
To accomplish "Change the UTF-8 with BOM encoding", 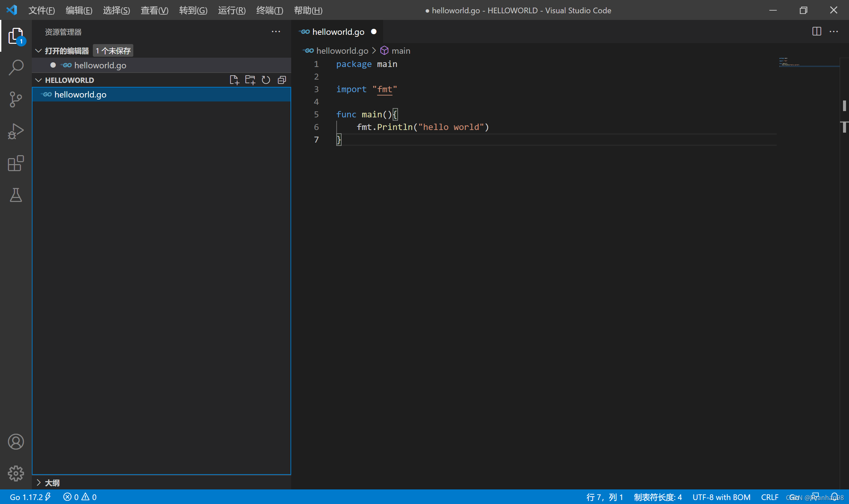I will click(721, 497).
